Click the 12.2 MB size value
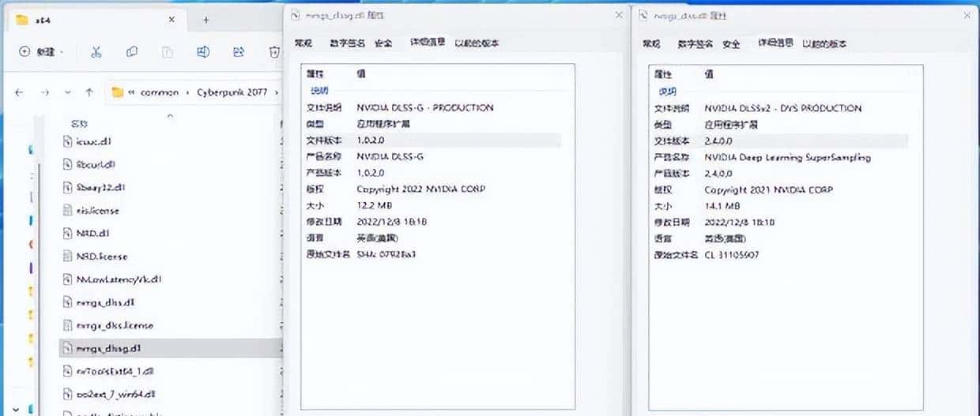Screen dimensions: 980x416 pyautogui.click(x=375, y=205)
